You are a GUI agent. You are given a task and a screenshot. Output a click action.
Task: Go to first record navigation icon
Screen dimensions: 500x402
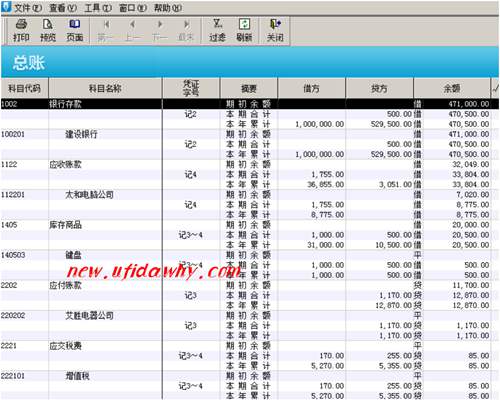click(x=106, y=31)
